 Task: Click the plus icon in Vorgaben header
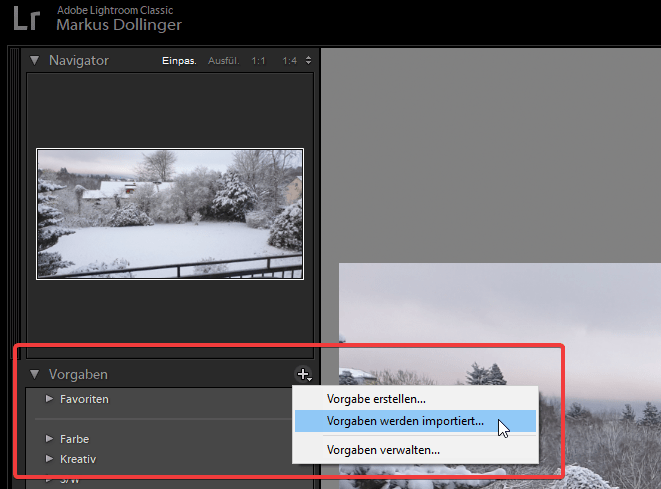(304, 375)
